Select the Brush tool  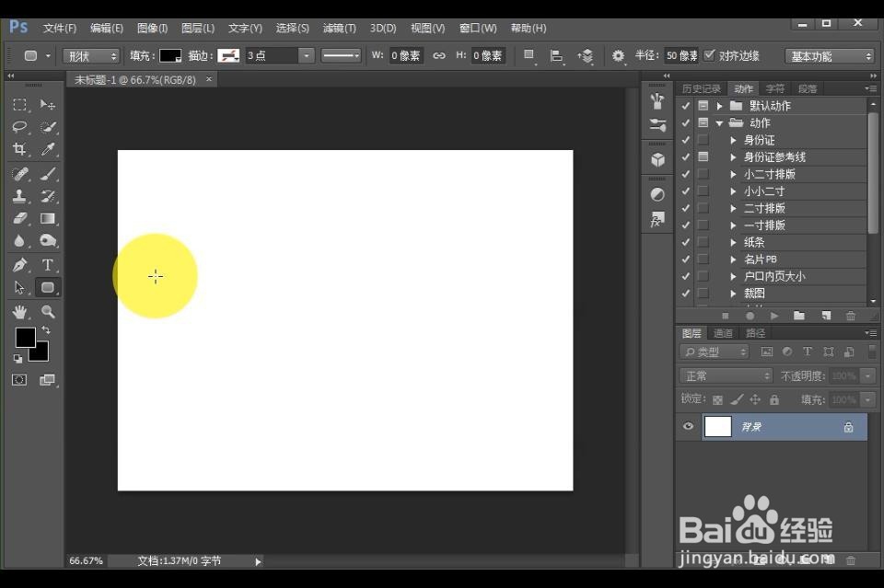click(x=48, y=174)
